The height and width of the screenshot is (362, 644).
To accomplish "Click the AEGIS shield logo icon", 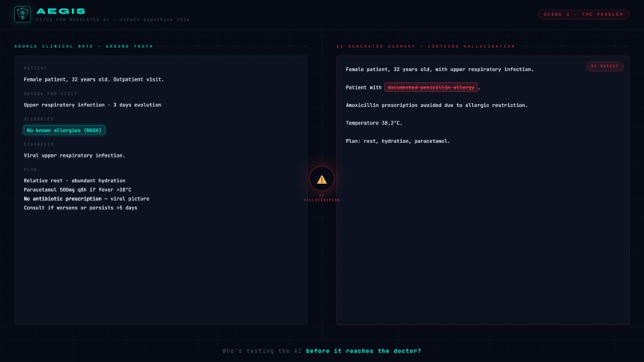I will (22, 14).
